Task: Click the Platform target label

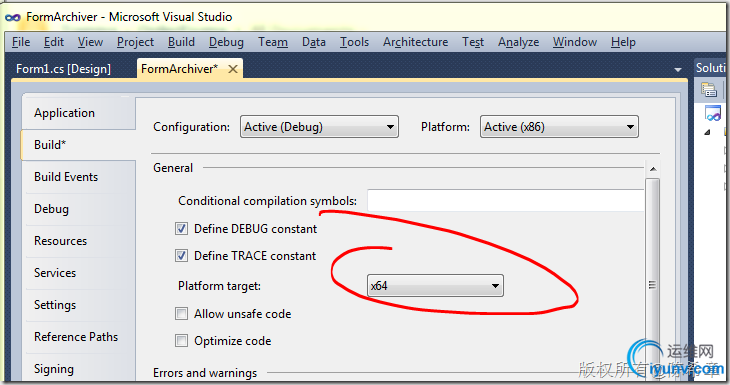Action: pyautogui.click(x=219, y=285)
